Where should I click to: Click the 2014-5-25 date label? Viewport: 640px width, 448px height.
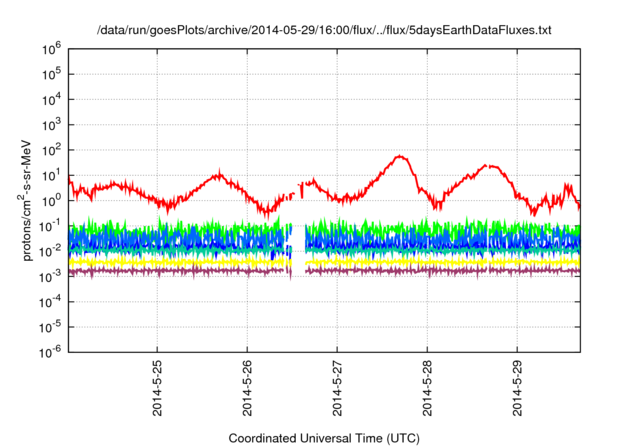(x=157, y=388)
